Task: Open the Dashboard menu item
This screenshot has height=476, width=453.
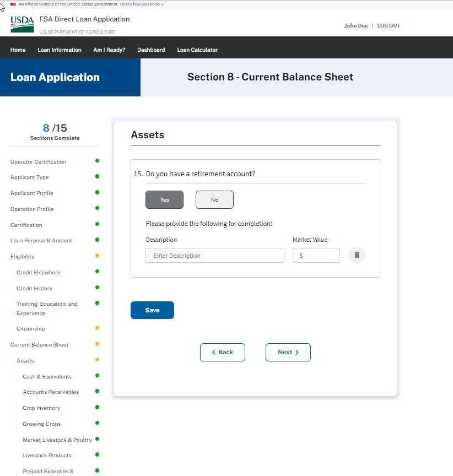Action: click(x=151, y=50)
